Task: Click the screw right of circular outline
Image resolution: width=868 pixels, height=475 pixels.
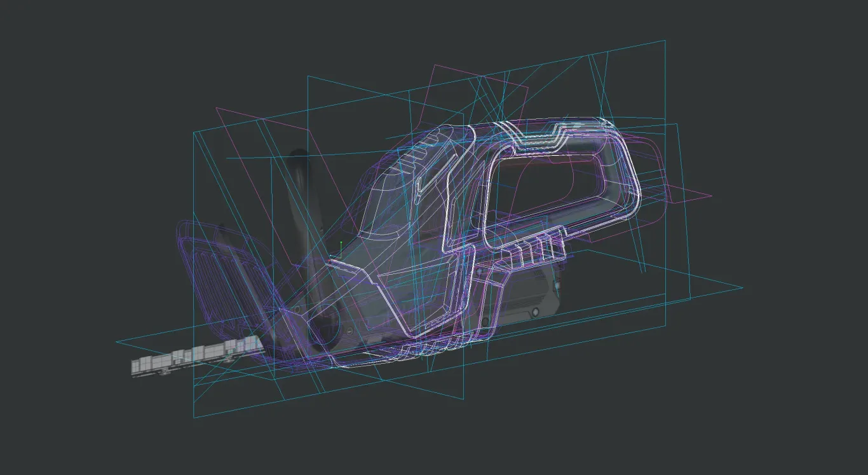Action: [x=349, y=330]
